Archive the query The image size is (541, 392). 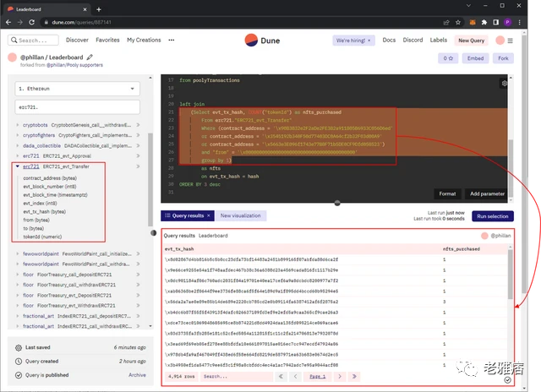[137, 375]
